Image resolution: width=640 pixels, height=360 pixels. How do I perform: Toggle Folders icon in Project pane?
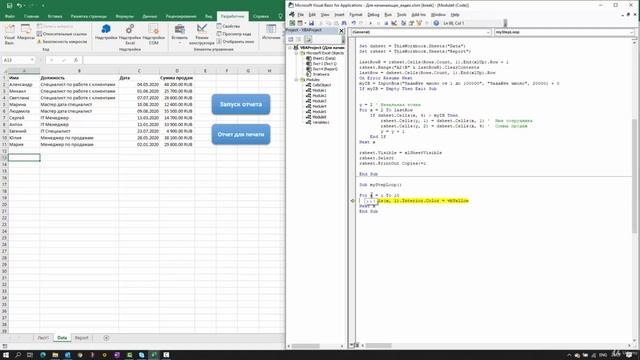pyautogui.click(x=308, y=40)
